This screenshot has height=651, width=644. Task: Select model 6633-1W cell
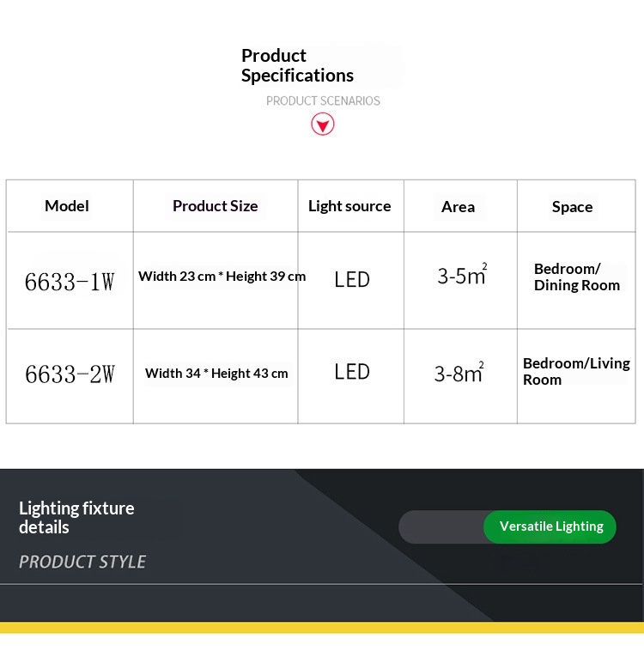(x=70, y=282)
